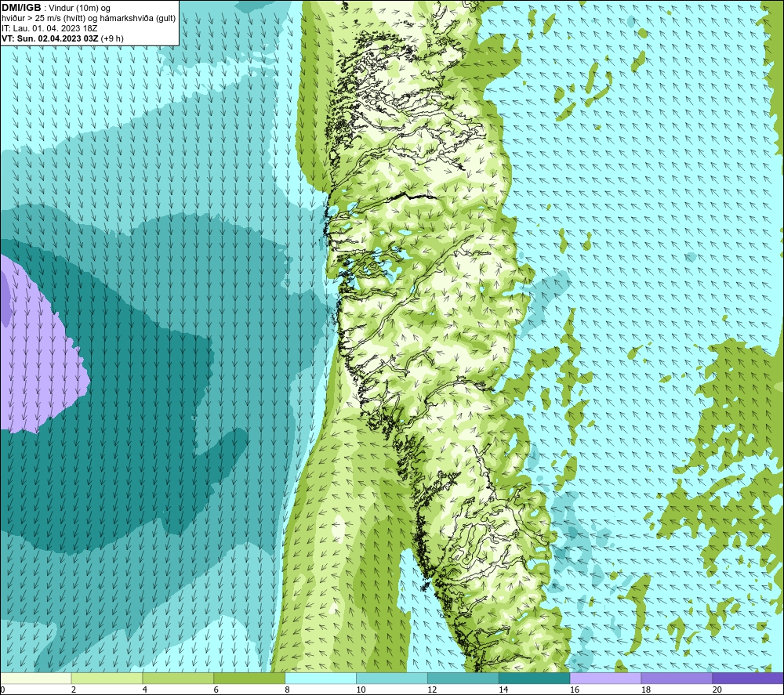Screen dimensions: 784x695
Task: Click the 6–8 m/s olive green legend swatch
Action: (249, 678)
